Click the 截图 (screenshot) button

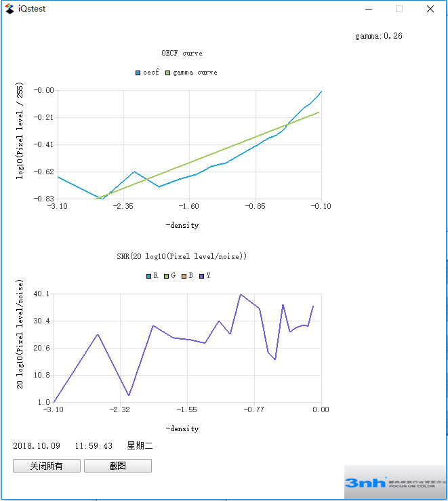[118, 466]
